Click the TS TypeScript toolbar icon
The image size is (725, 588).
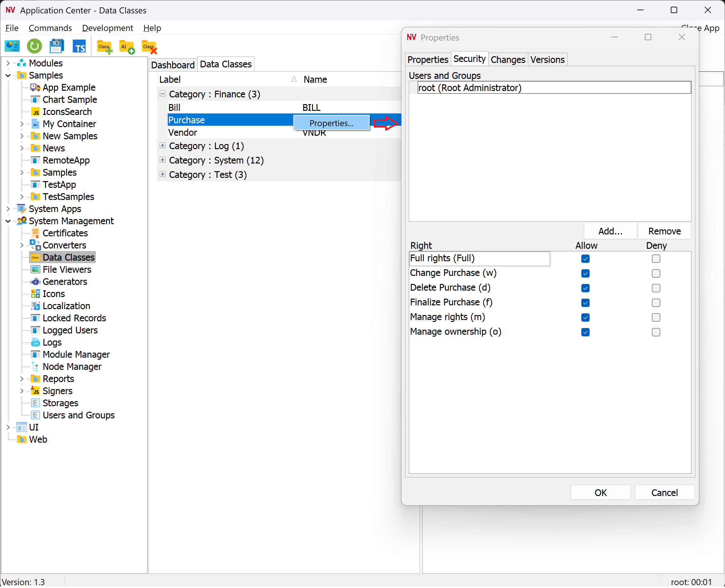79,46
